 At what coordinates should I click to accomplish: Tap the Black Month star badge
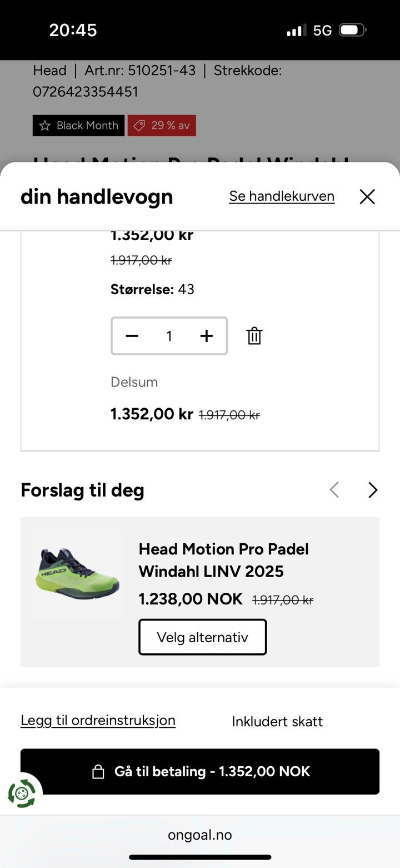[78, 126]
